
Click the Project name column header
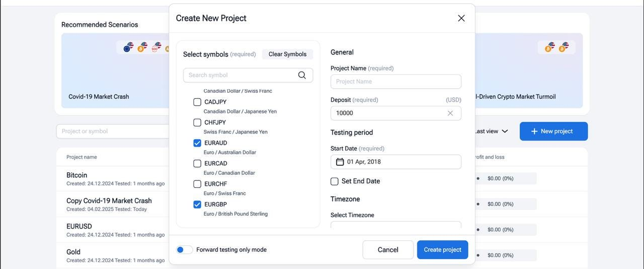(82, 157)
